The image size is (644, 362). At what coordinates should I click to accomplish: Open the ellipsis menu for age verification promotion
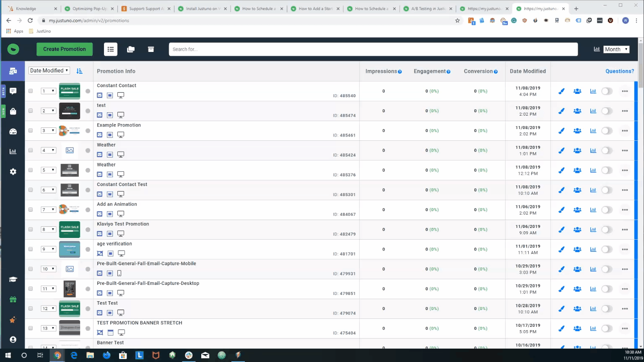[625, 249]
